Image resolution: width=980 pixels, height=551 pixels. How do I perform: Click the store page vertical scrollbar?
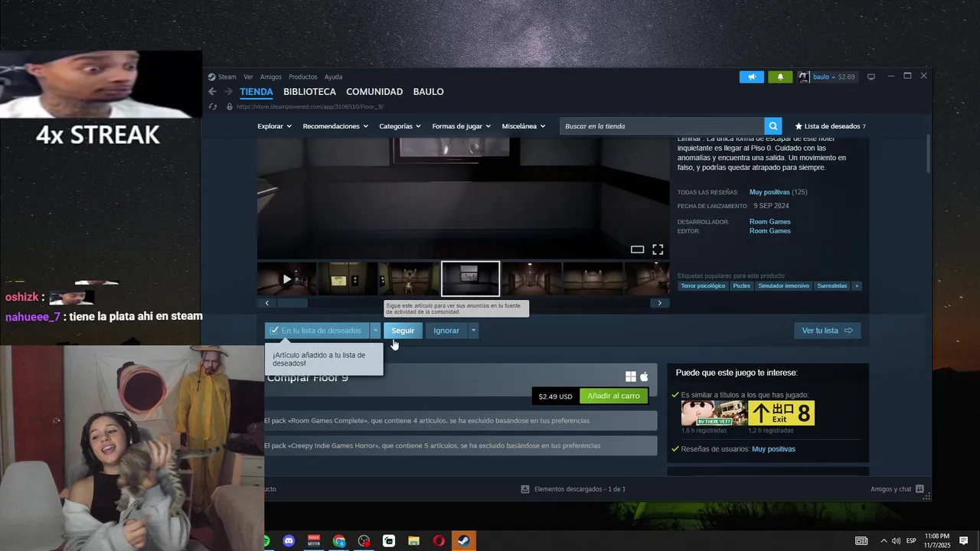(929, 153)
